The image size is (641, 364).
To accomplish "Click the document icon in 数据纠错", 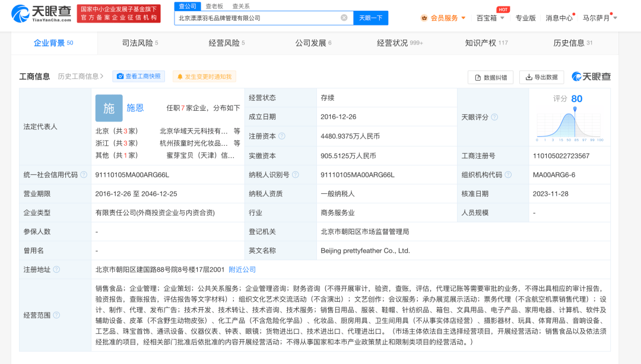I will (477, 78).
